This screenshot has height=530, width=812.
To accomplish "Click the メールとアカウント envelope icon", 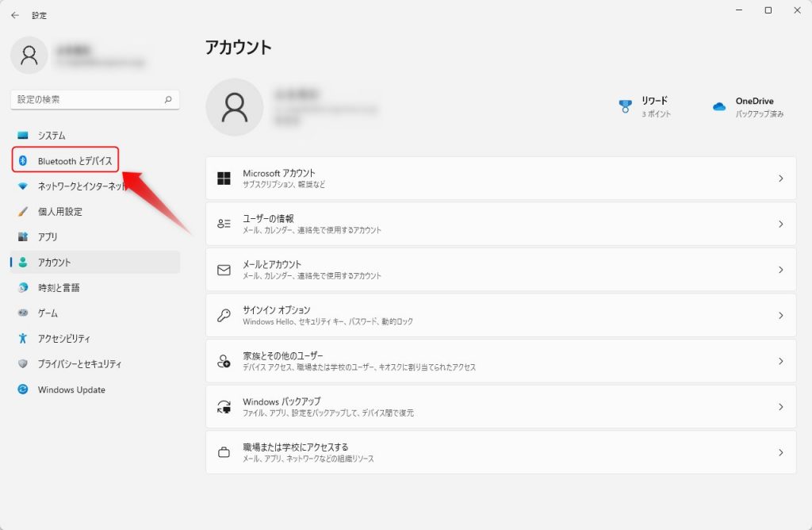I will 224,270.
